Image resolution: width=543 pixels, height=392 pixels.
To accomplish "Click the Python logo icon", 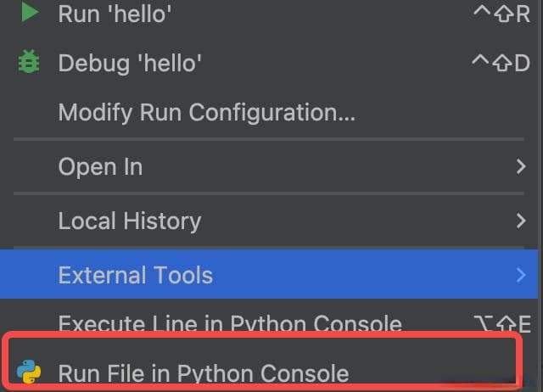I will pos(29,372).
